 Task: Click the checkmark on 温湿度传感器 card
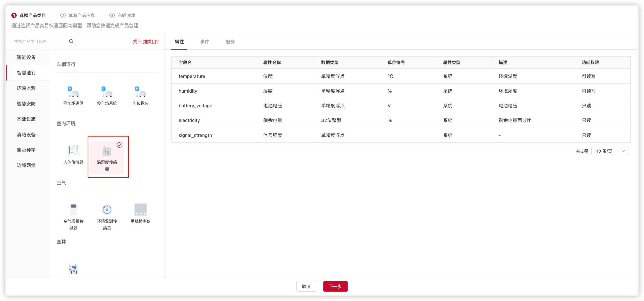click(119, 145)
